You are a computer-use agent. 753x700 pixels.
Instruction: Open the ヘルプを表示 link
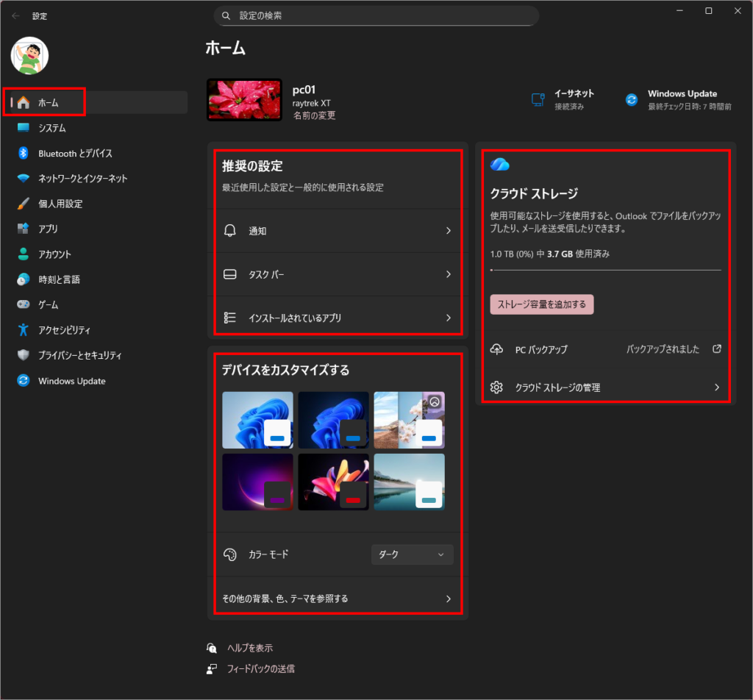tap(249, 648)
